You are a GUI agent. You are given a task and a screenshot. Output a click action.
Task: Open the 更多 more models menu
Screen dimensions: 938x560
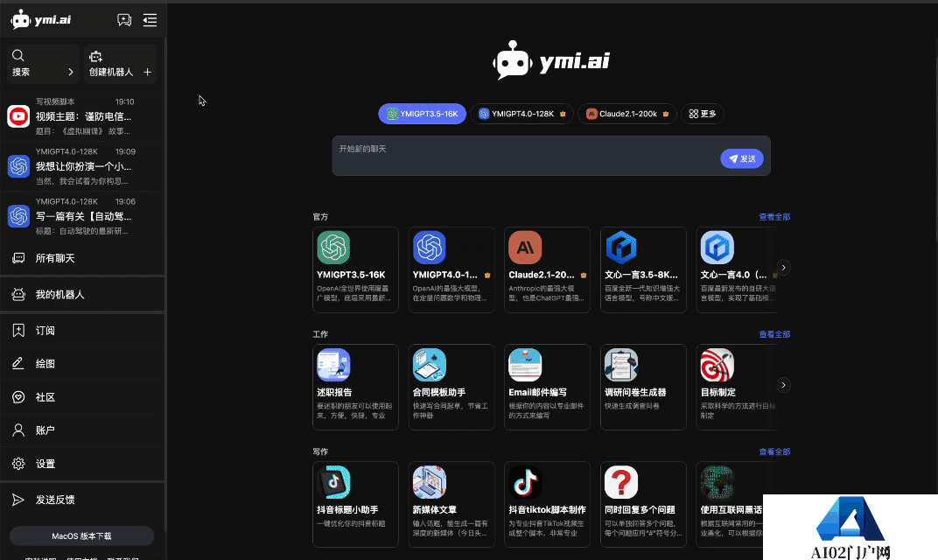click(x=703, y=114)
